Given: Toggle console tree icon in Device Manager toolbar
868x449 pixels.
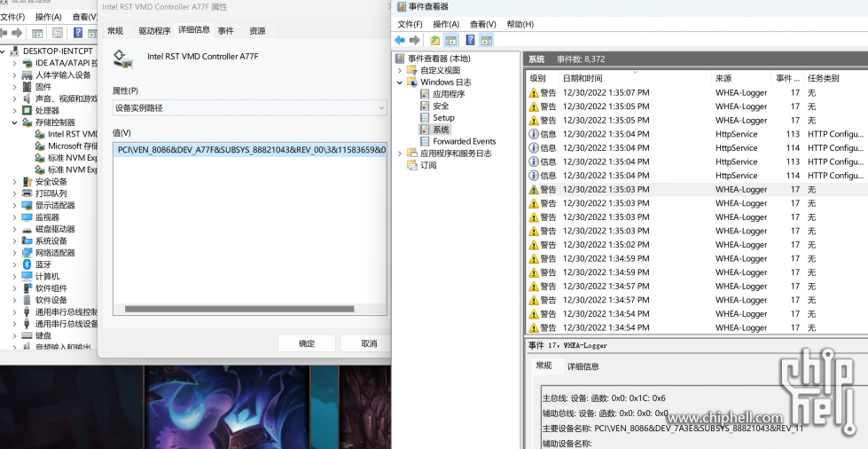Looking at the screenshot, I should pos(37,33).
